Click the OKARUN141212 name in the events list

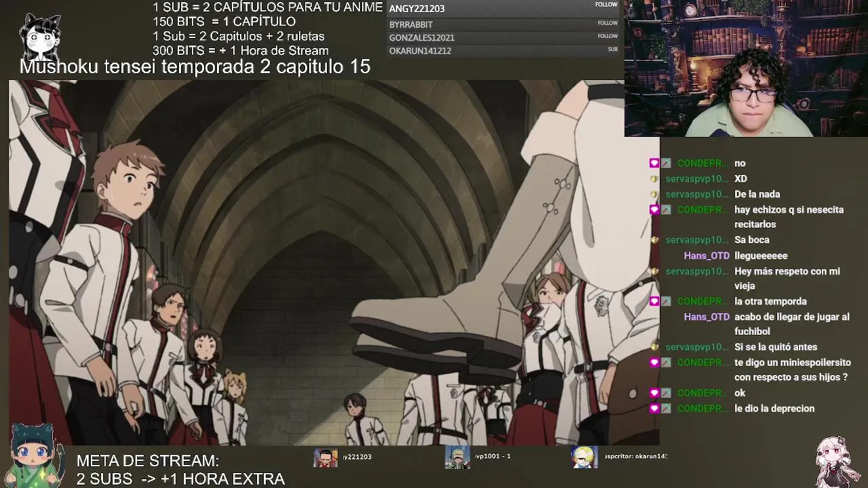pos(420,51)
